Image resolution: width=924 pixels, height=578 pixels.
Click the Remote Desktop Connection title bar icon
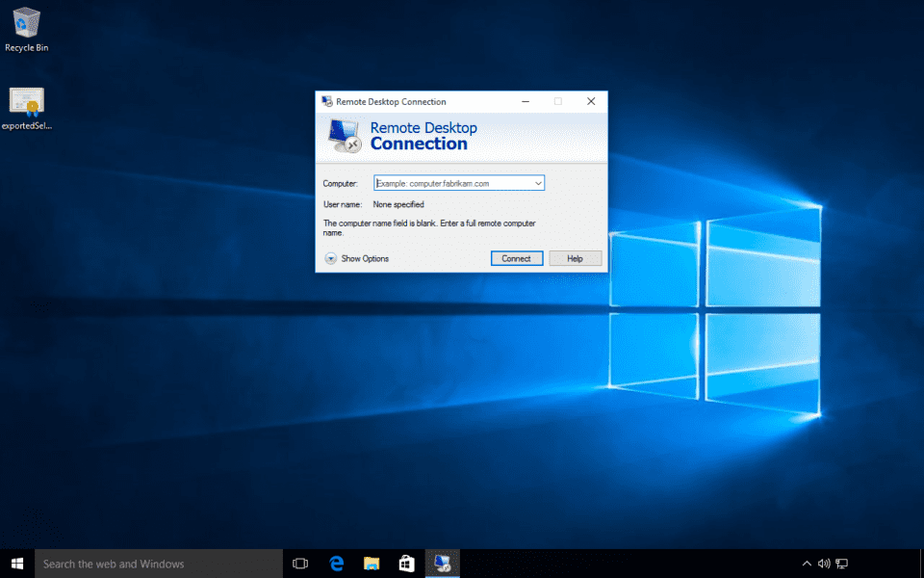tap(325, 101)
